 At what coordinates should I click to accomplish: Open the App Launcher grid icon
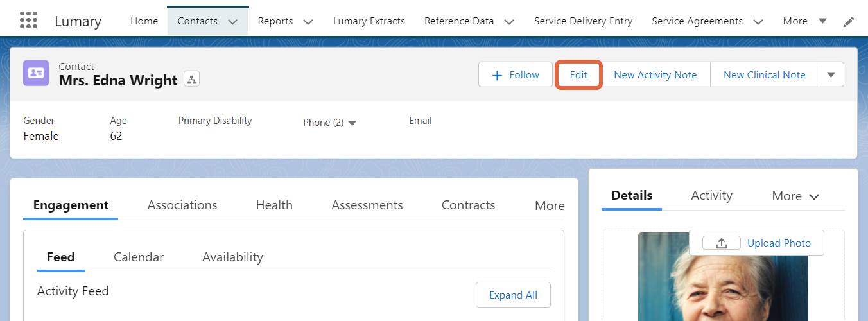(x=28, y=21)
